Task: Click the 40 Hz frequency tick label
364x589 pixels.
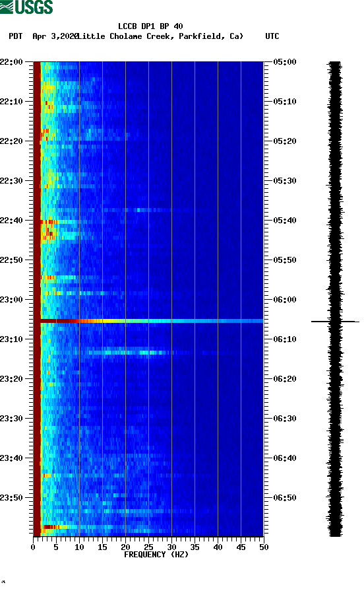Action: point(218,547)
